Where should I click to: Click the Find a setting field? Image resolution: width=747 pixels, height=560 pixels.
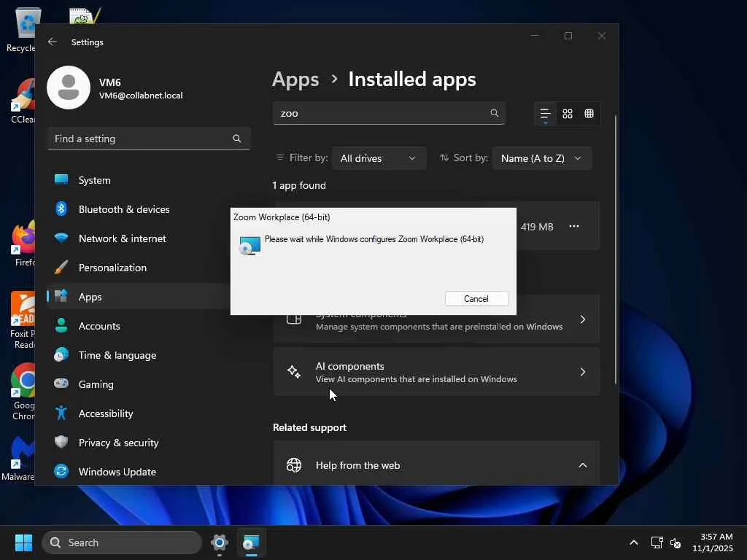pos(149,139)
